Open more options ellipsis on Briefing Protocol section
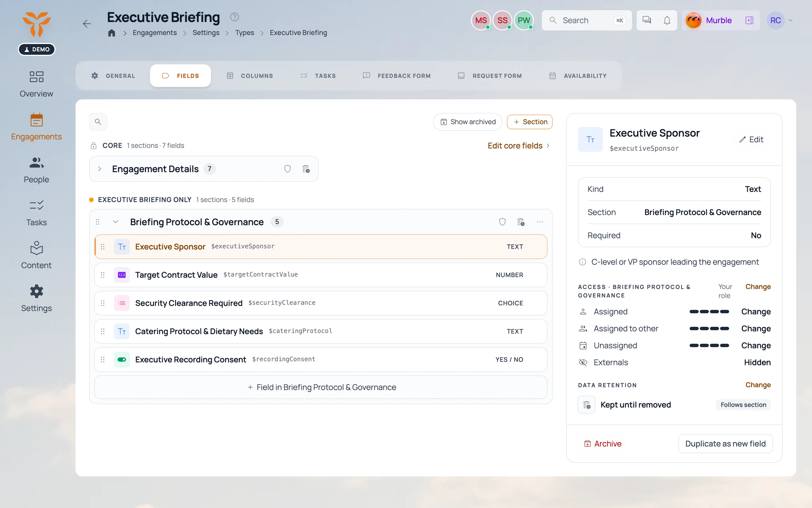The height and width of the screenshot is (508, 812). click(x=540, y=222)
